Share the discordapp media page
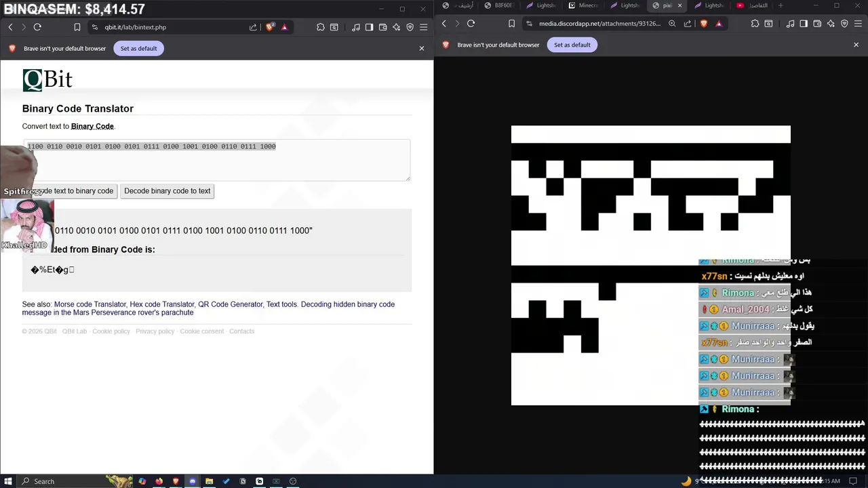The height and width of the screenshot is (488, 868). [x=687, y=23]
